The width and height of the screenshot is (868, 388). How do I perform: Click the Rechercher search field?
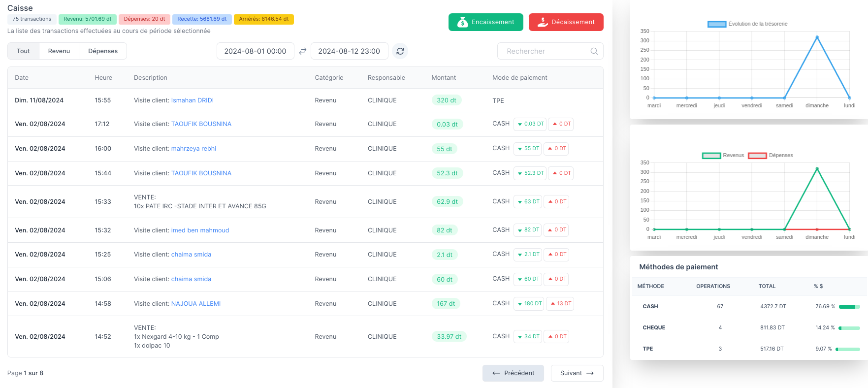544,51
